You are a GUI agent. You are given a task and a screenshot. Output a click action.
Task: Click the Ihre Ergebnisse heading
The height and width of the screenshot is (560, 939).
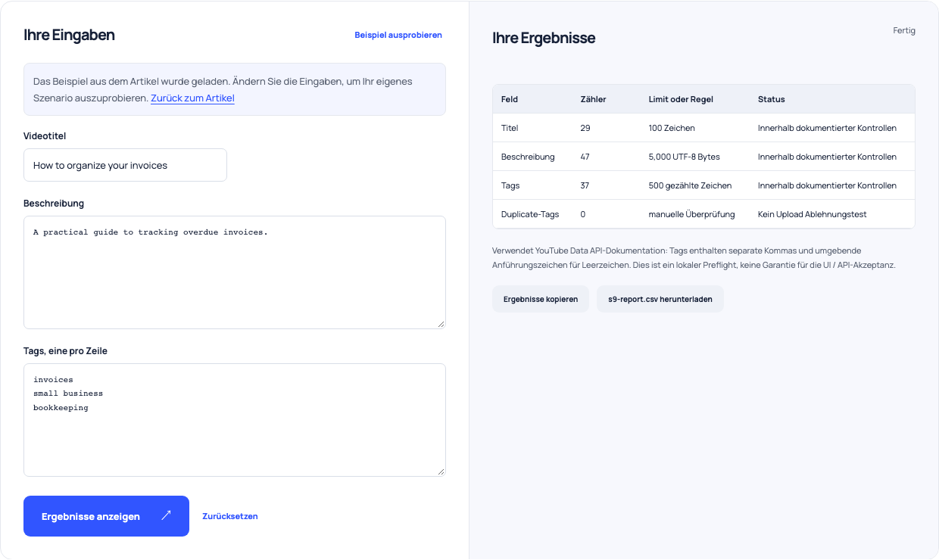(x=544, y=38)
